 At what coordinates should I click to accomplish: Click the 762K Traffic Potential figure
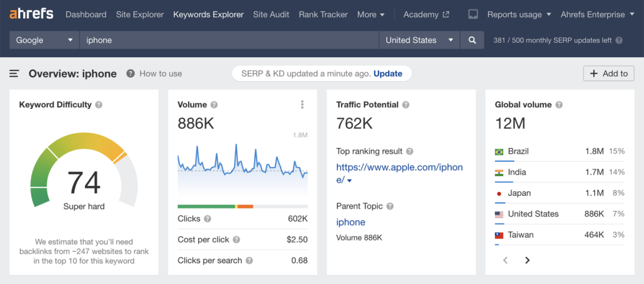pos(355,123)
